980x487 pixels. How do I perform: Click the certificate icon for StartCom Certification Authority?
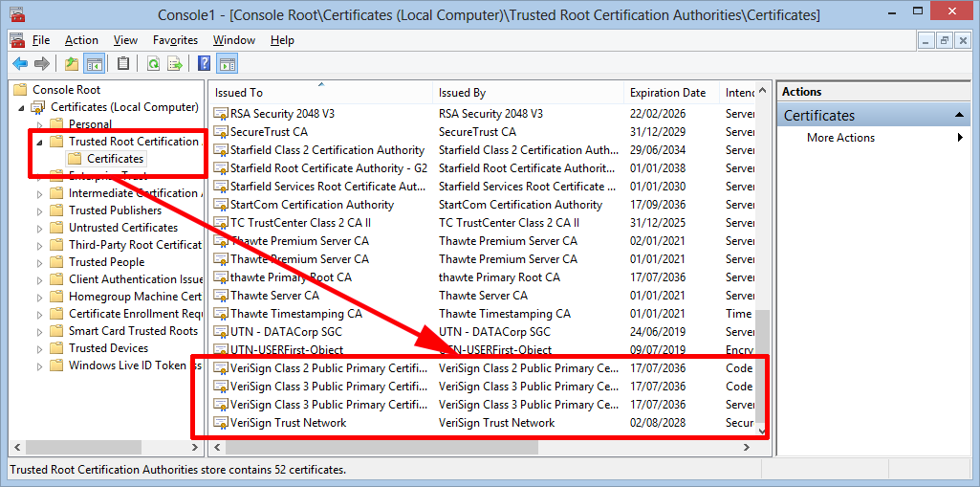pyautogui.click(x=221, y=205)
